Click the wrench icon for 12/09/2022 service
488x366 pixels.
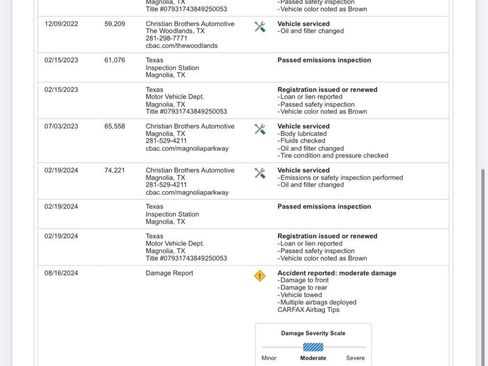click(x=260, y=27)
